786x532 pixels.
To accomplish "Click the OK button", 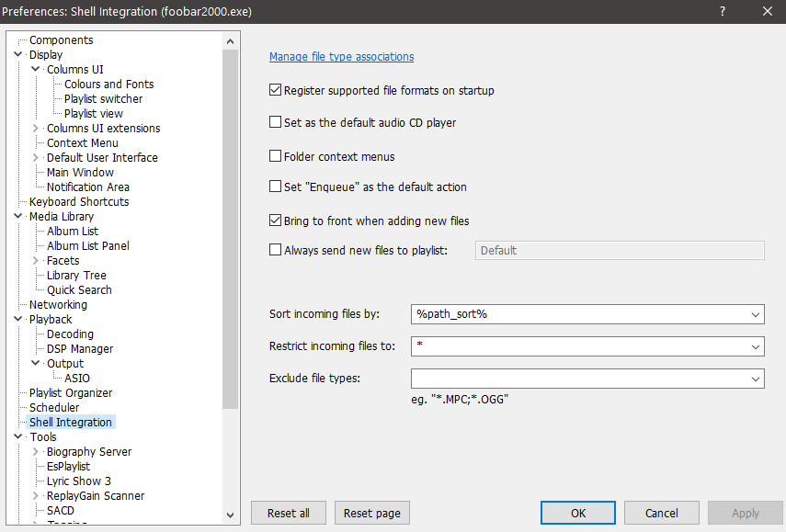I will pyautogui.click(x=577, y=513).
